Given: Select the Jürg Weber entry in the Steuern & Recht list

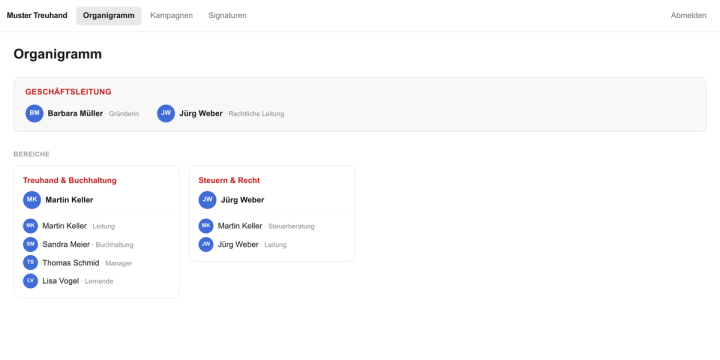Looking at the screenshot, I should [272, 244].
